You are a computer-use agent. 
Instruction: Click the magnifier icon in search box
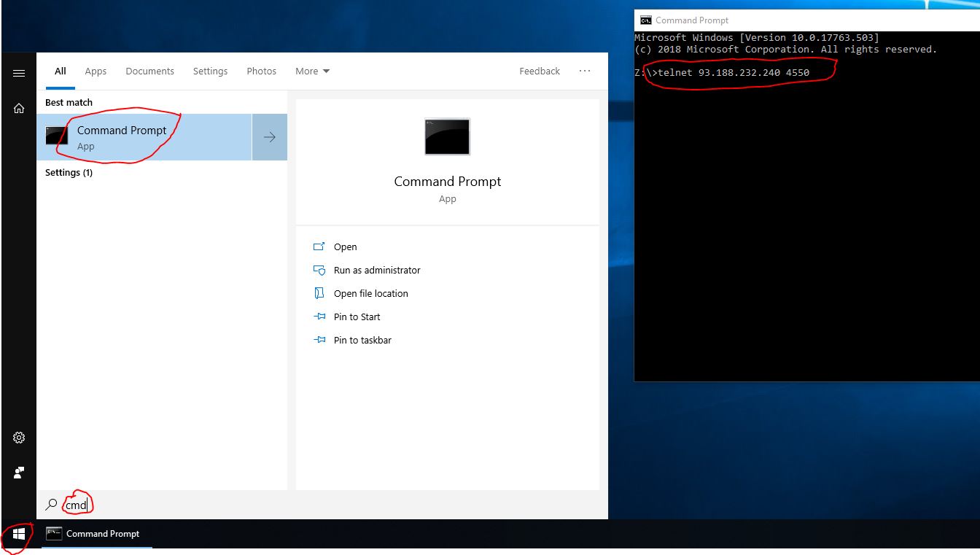pyautogui.click(x=51, y=504)
